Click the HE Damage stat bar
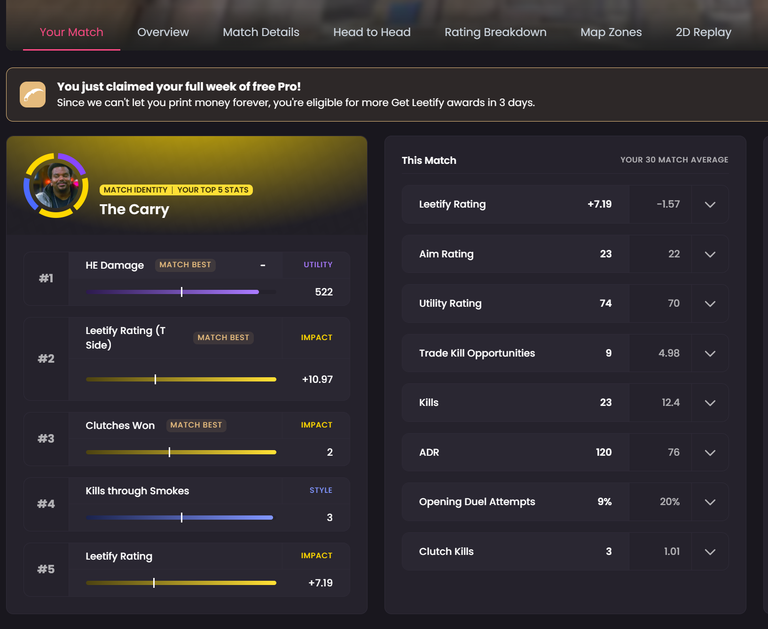The image size is (768, 629). [x=172, y=292]
